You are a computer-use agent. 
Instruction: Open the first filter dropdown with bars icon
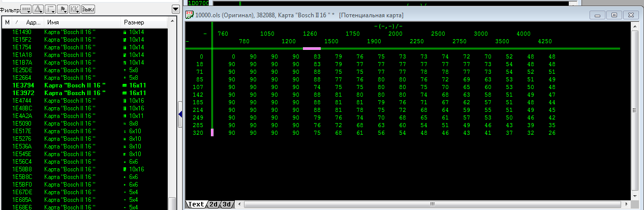pyautogui.click(x=26, y=10)
